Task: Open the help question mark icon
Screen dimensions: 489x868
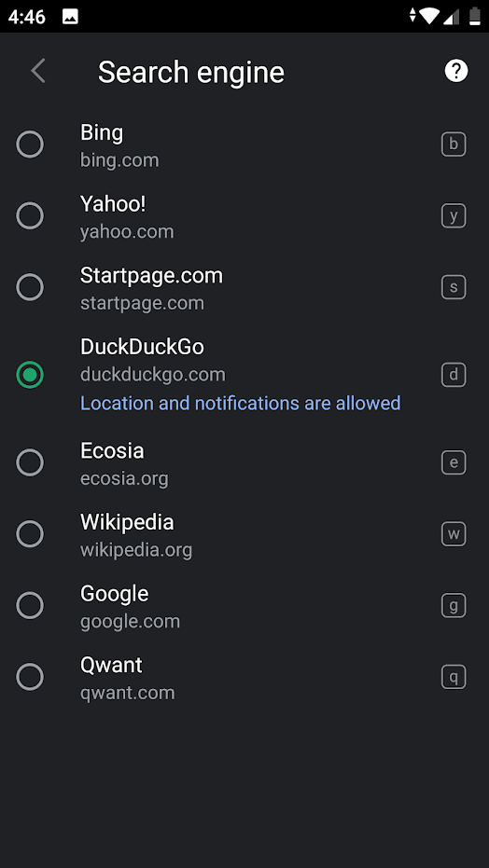Action: coord(456,71)
